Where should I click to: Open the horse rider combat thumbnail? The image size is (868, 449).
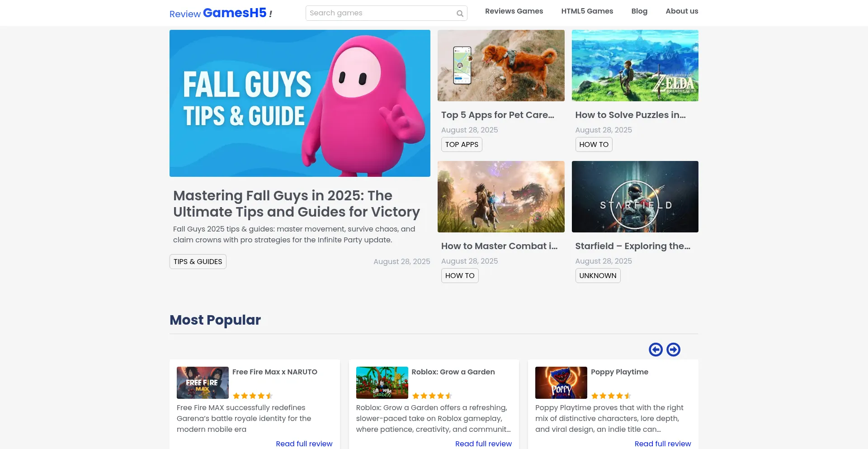click(x=501, y=197)
